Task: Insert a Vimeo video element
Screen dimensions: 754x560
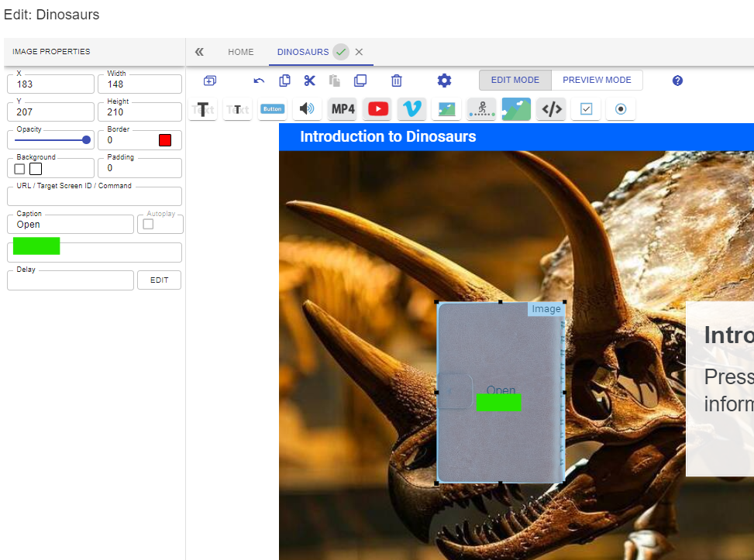Action: click(412, 109)
